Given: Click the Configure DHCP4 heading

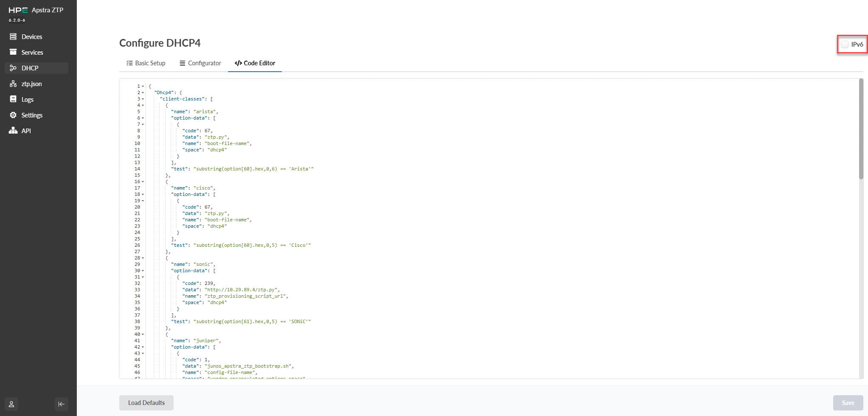Looking at the screenshot, I should tap(160, 43).
